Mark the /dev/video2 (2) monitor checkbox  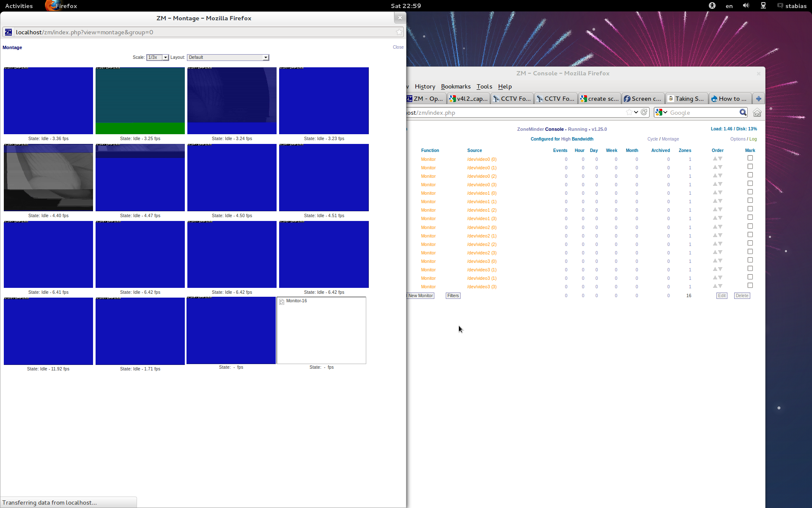point(750,243)
